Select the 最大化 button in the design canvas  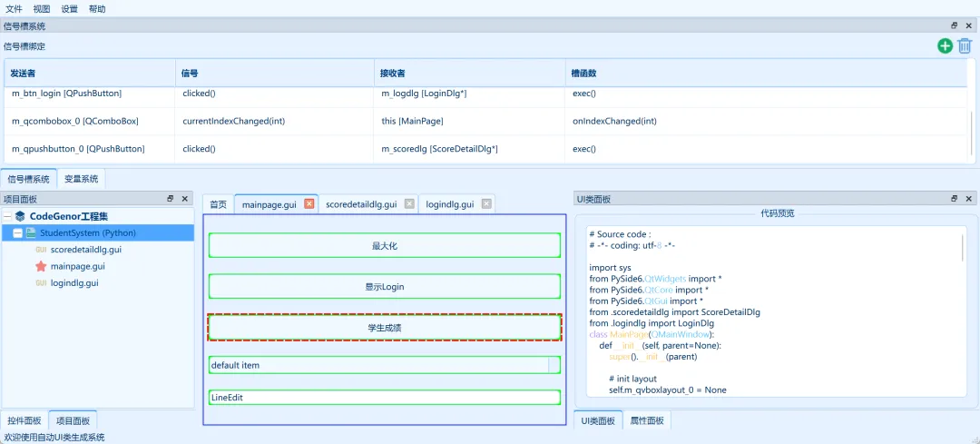click(x=385, y=246)
